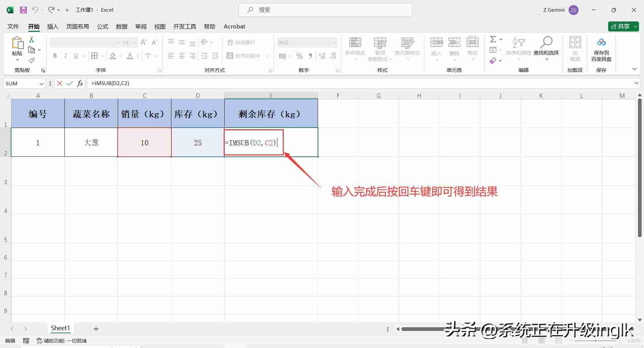
Task: Collapse the ribbon with the chevron
Action: (634, 69)
